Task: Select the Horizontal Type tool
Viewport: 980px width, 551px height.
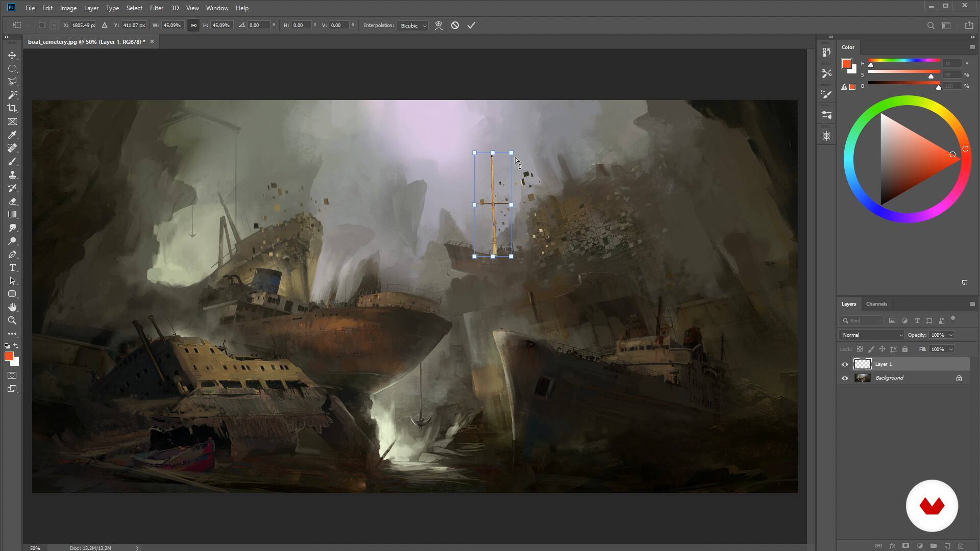Action: [12, 267]
